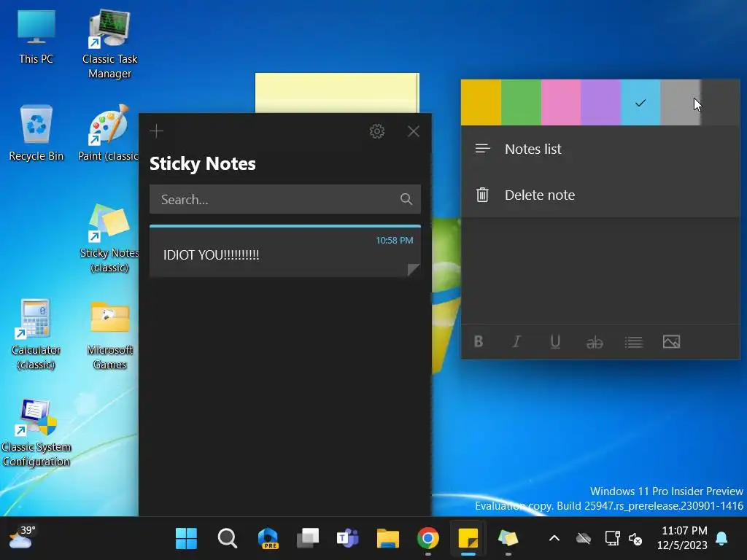The width and height of the screenshot is (747, 560).
Task: Open the clock showing 11:07 PM
Action: [682, 537]
